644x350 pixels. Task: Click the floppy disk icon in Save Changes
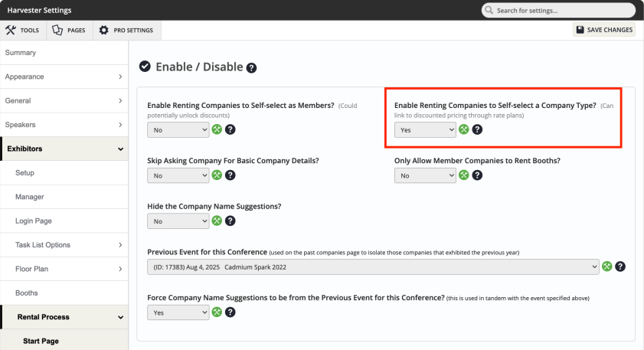[x=580, y=30]
